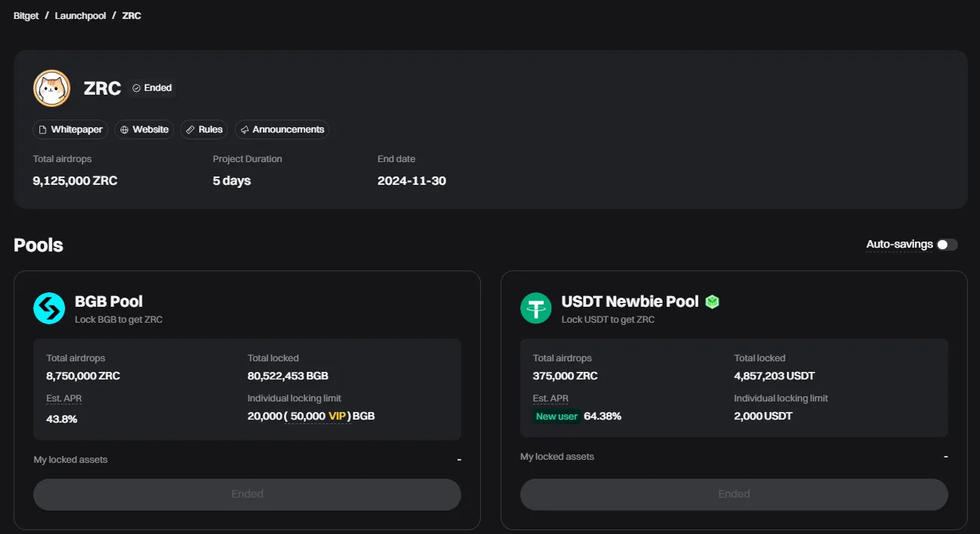Click the Tether icon in USDT Newbie Pool

(535, 308)
